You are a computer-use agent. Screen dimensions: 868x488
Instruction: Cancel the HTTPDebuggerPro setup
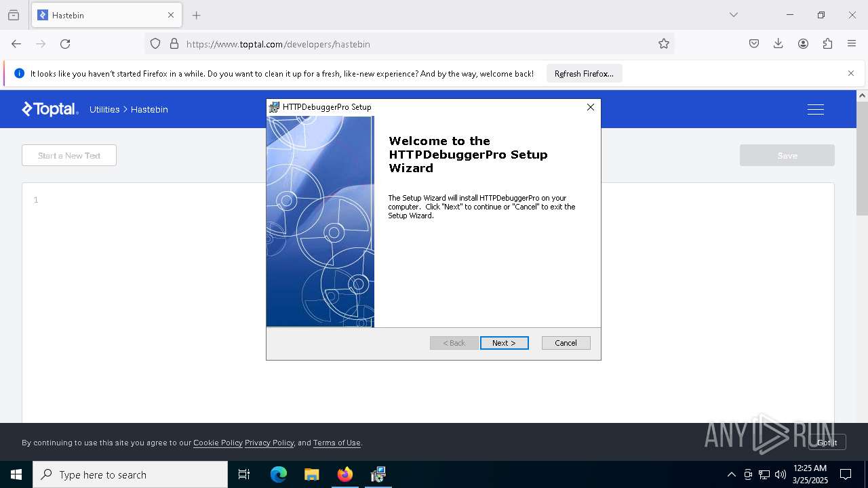click(566, 343)
